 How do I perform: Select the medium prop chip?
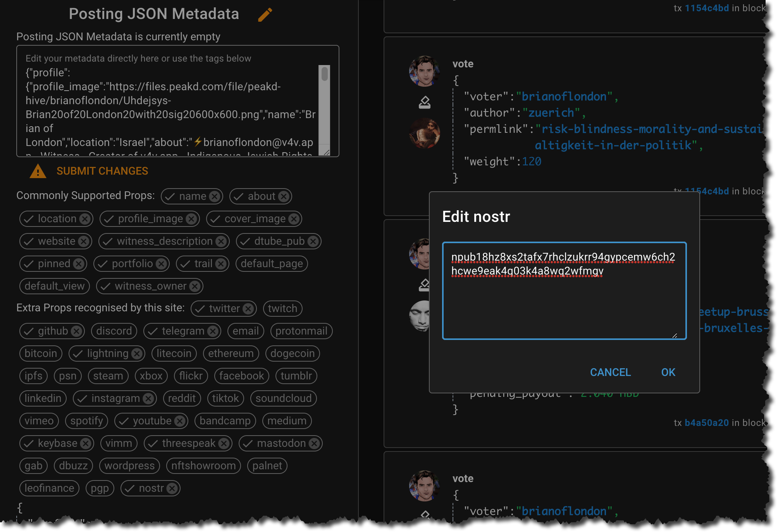tap(287, 421)
